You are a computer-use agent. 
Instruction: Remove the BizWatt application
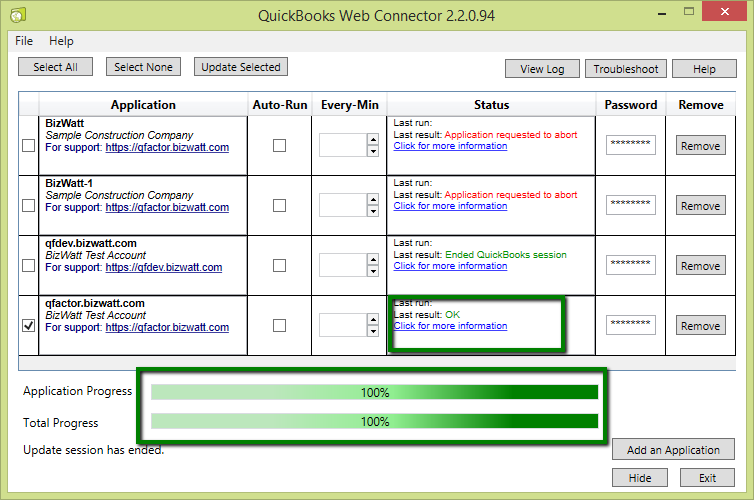coord(701,146)
